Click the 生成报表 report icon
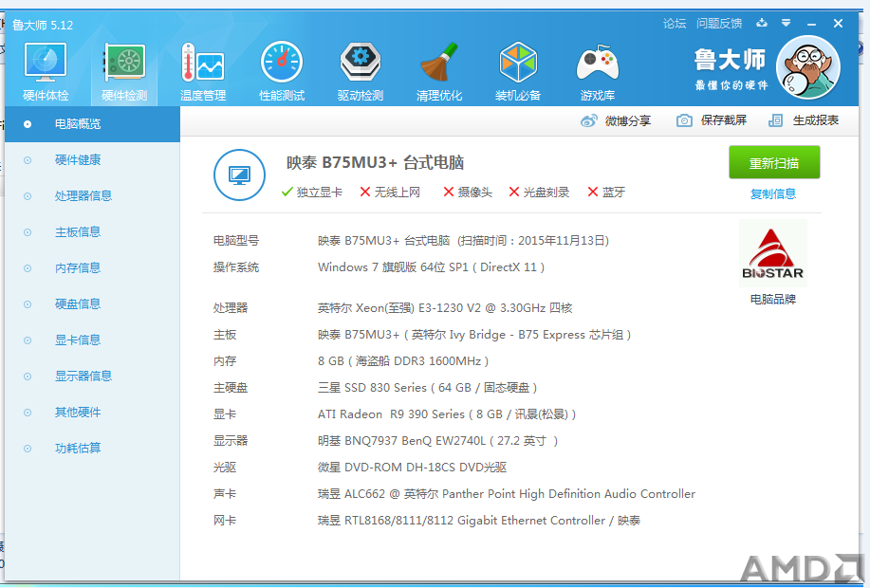This screenshot has width=870, height=588. pos(775,120)
